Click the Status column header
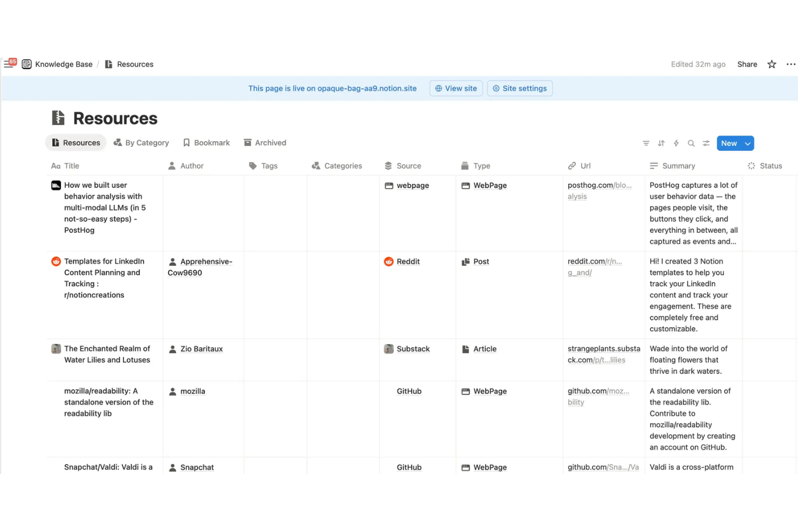798x532 pixels. 765,166
